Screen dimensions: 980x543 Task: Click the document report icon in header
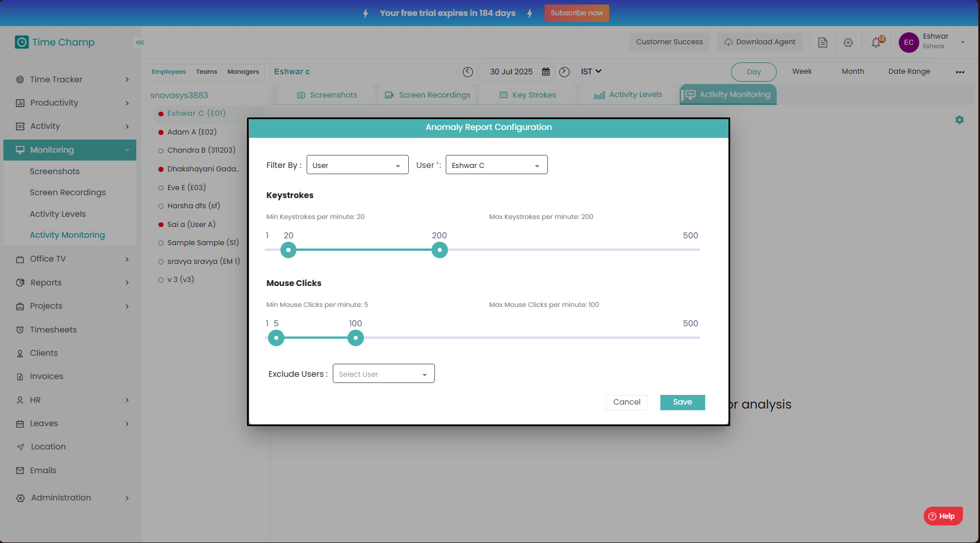823,43
